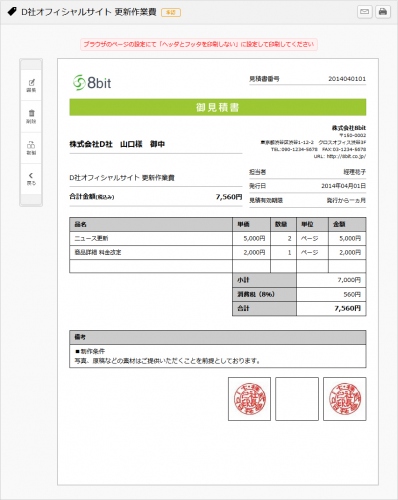
Task: Click the 8bit company logo
Action: (x=92, y=82)
